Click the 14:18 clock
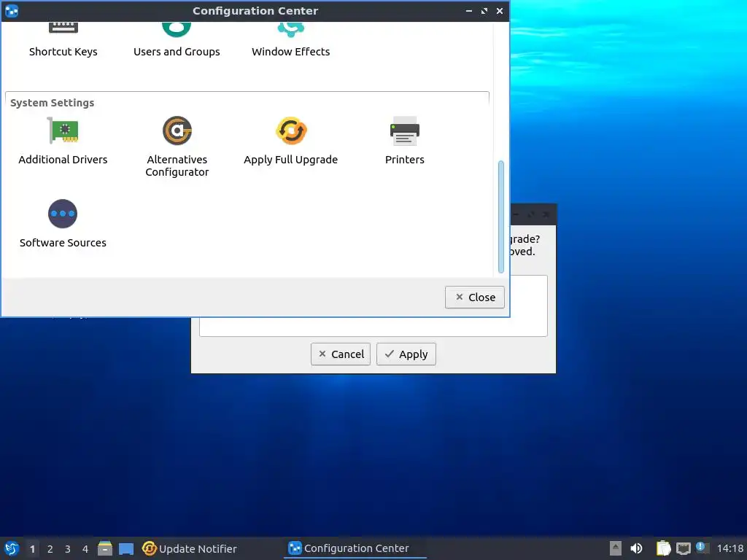 tap(729, 548)
